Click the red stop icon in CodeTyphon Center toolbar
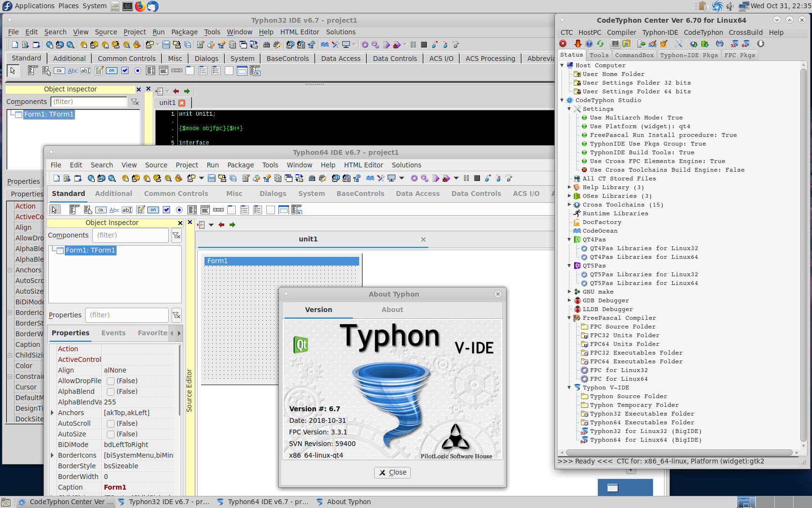This screenshot has height=508, width=812. click(x=563, y=44)
